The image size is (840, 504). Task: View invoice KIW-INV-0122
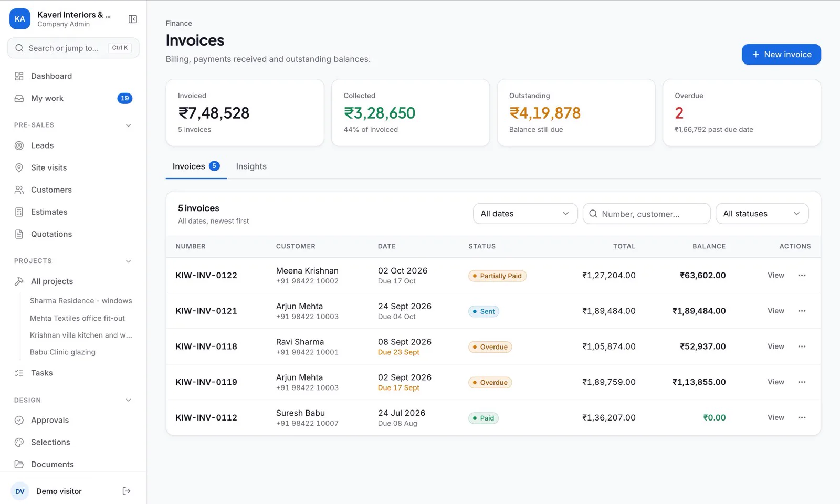point(775,275)
